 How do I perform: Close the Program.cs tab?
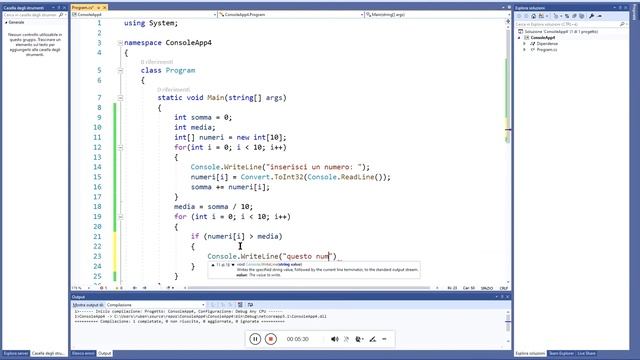click(x=104, y=8)
